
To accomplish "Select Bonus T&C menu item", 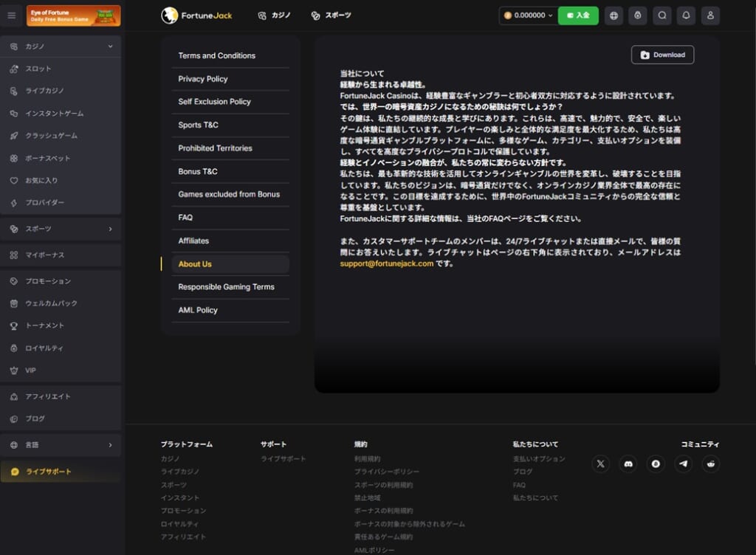I will coord(230,171).
